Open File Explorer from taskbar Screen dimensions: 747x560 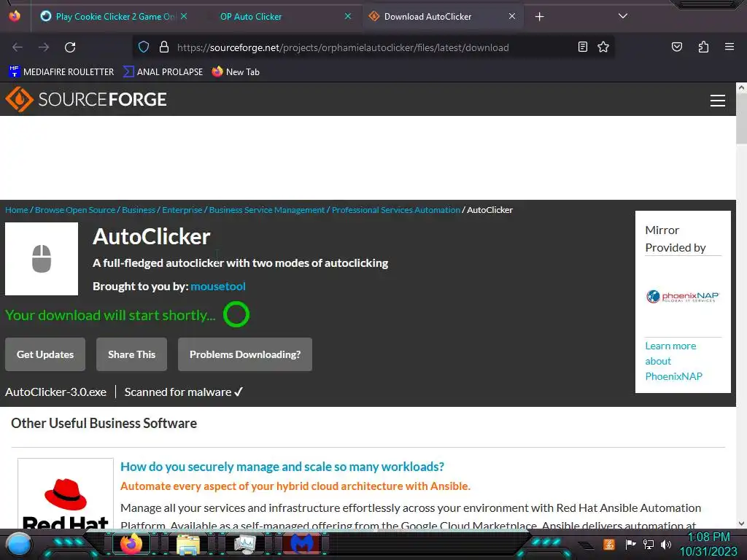point(188,544)
